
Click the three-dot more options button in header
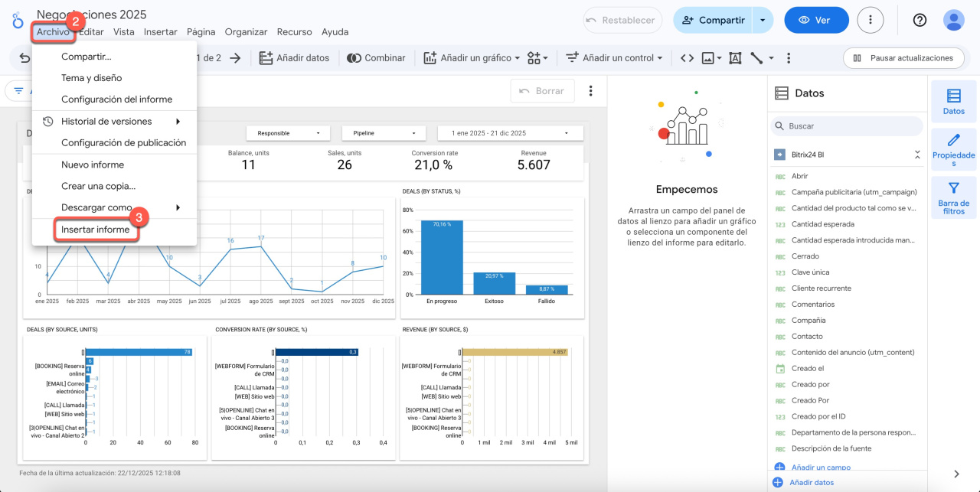(870, 20)
